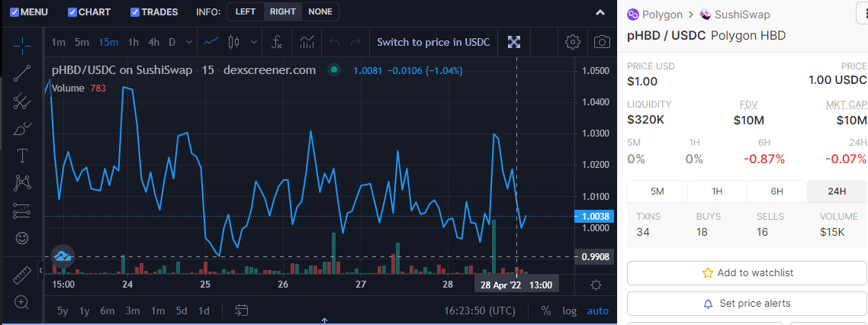This screenshot has width=868, height=325.
Task: Click the Polygon chain logo
Action: point(633,15)
